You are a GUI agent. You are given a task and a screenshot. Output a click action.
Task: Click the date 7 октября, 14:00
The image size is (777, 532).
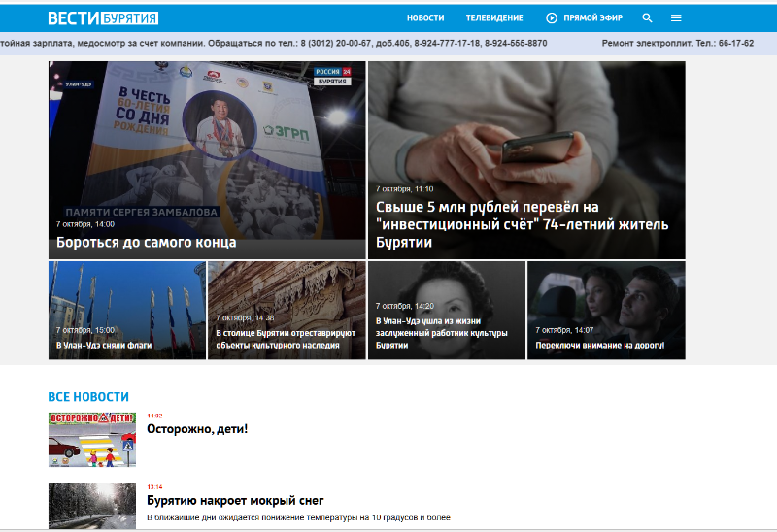pos(85,224)
